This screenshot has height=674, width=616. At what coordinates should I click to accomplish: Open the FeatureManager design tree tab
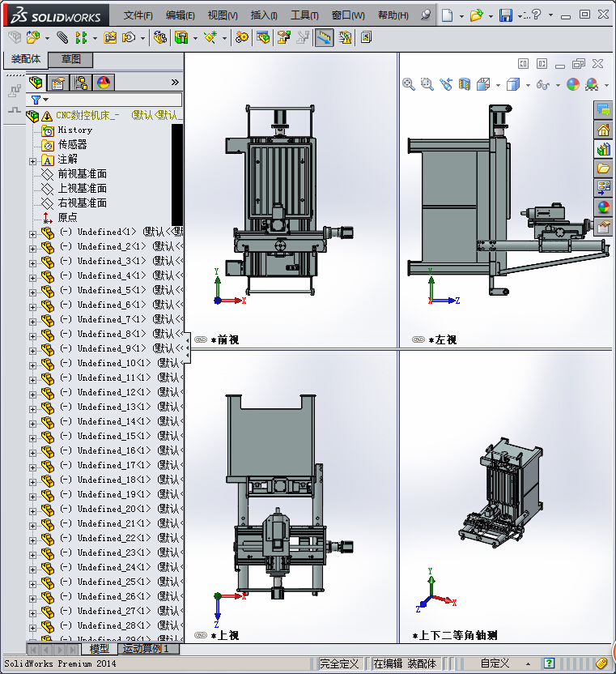(36, 82)
